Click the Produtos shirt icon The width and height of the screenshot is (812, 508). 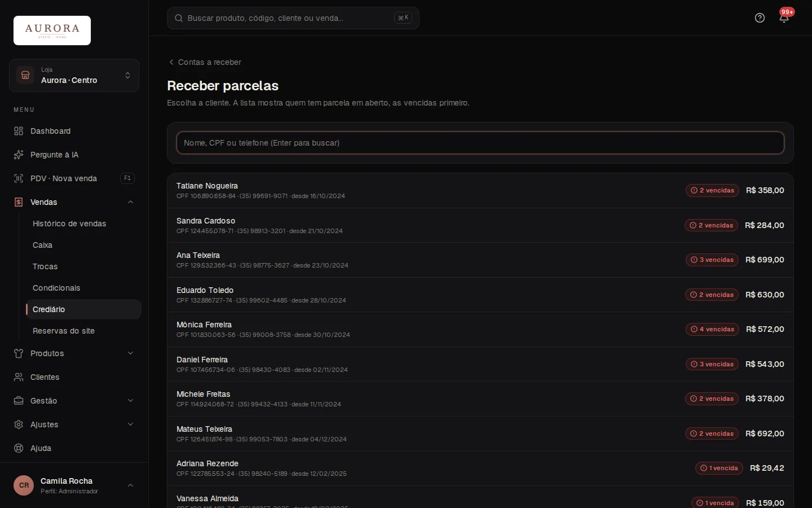coord(19,353)
